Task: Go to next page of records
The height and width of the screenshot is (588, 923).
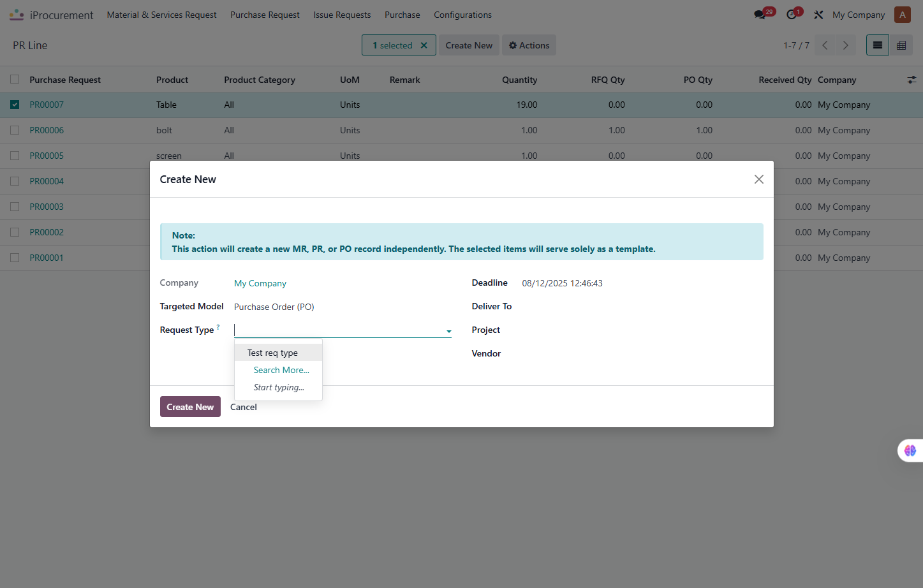Action: tap(846, 45)
